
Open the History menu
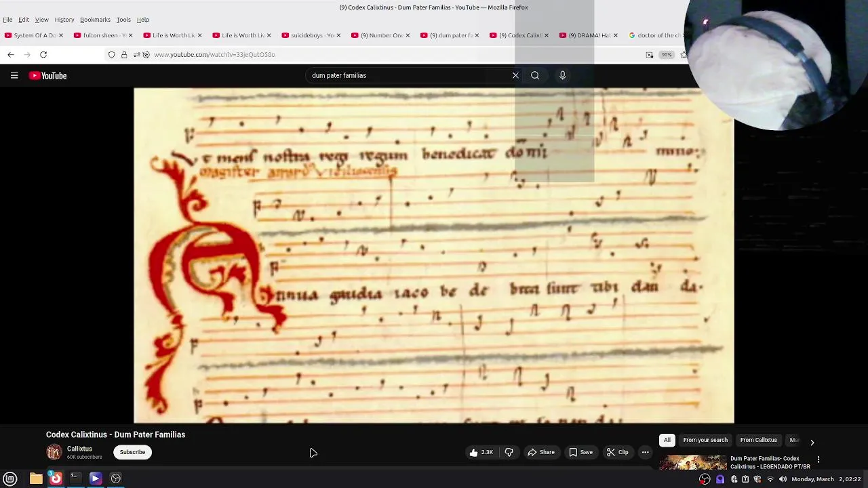point(64,20)
